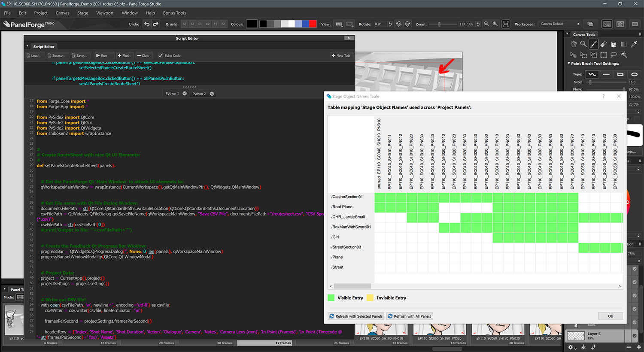Collapse the Paint Brush Tool Settings section

(x=569, y=63)
